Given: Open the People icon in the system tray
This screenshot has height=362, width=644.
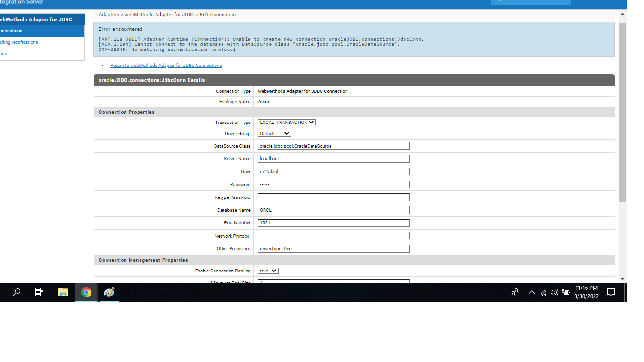Looking at the screenshot, I should coord(515,292).
